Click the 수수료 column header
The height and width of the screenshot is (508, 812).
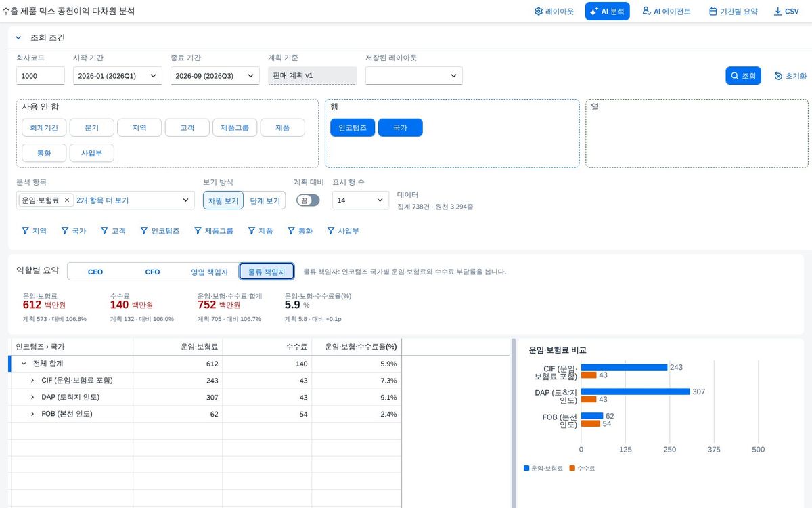pyautogui.click(x=267, y=347)
